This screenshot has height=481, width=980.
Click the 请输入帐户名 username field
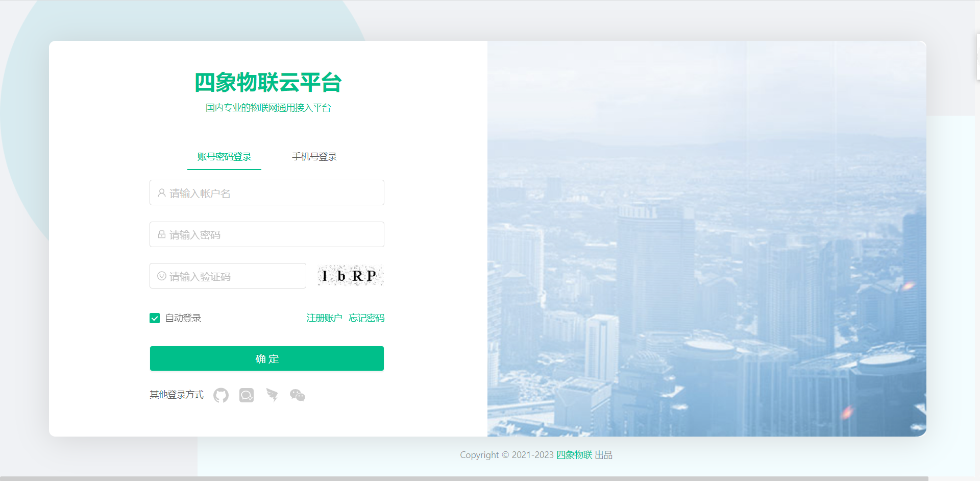(266, 193)
